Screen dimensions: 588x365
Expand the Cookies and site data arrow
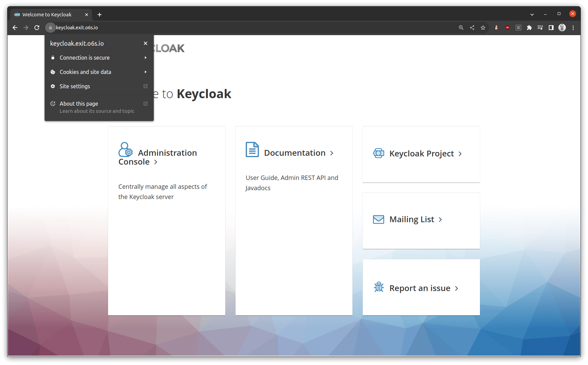(146, 72)
